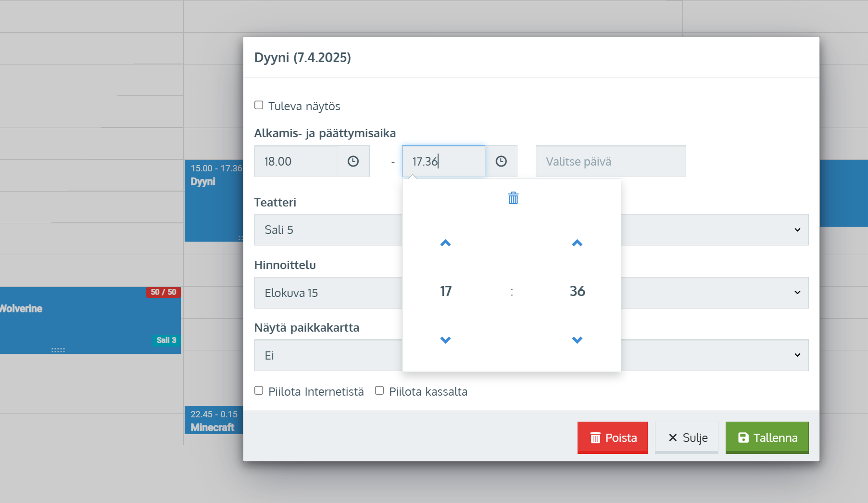The width and height of the screenshot is (868, 503).
Task: Decrease the hour with the down arrow
Action: [x=445, y=340]
